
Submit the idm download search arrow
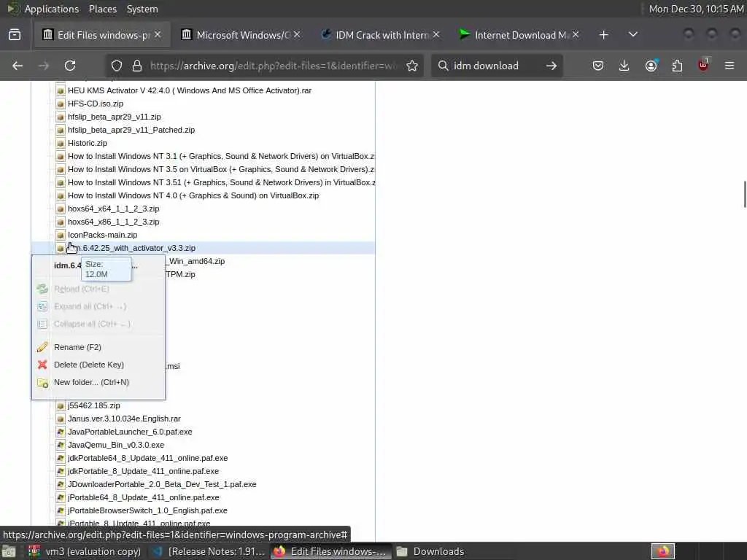pos(551,66)
